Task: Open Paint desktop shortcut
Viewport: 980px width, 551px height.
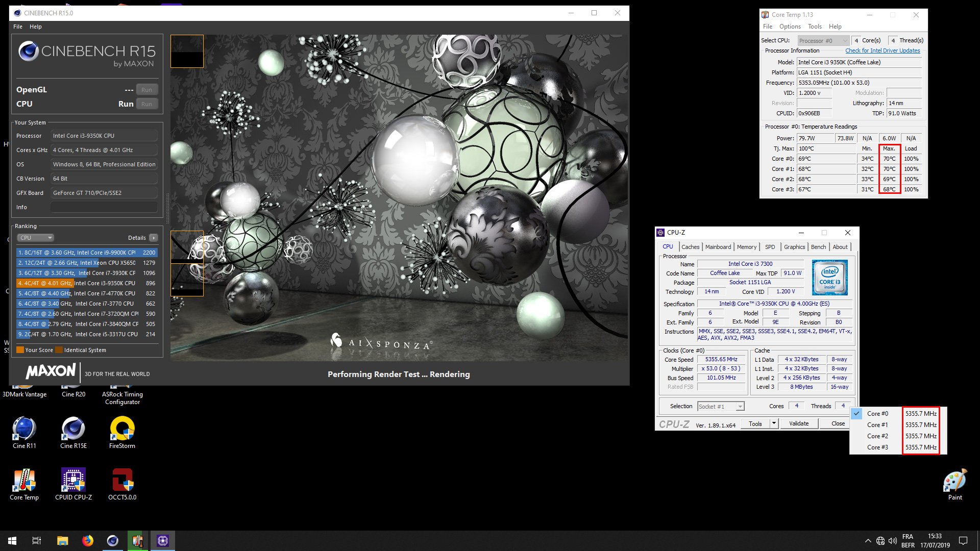Action: tap(955, 485)
